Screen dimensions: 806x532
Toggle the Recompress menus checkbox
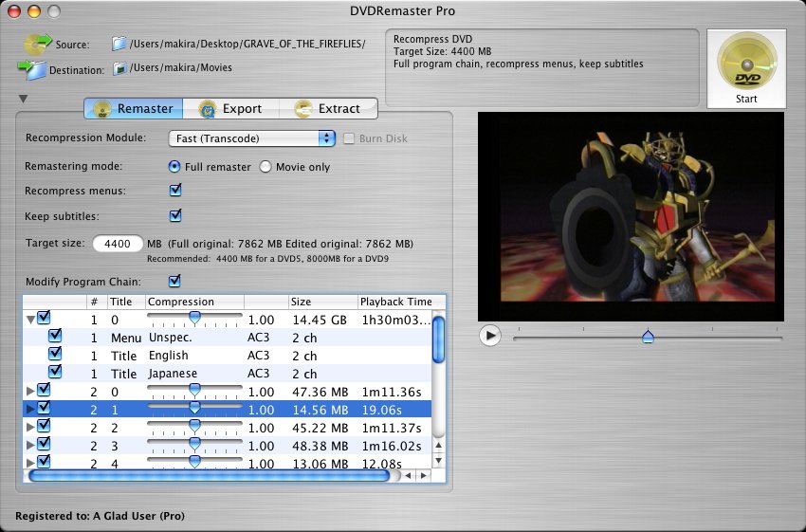175,191
